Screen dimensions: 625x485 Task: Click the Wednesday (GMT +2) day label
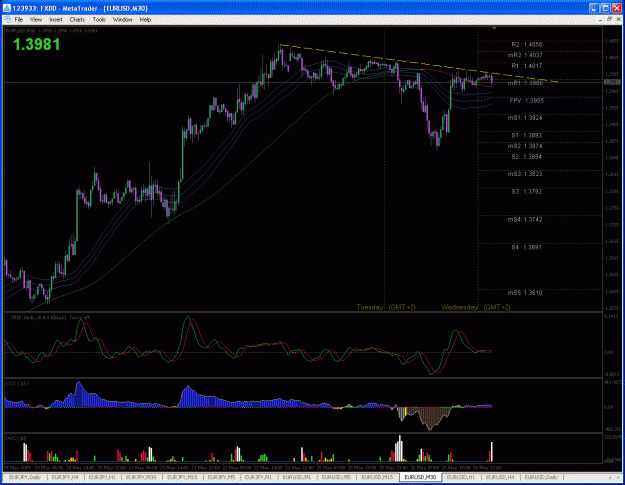(476, 307)
